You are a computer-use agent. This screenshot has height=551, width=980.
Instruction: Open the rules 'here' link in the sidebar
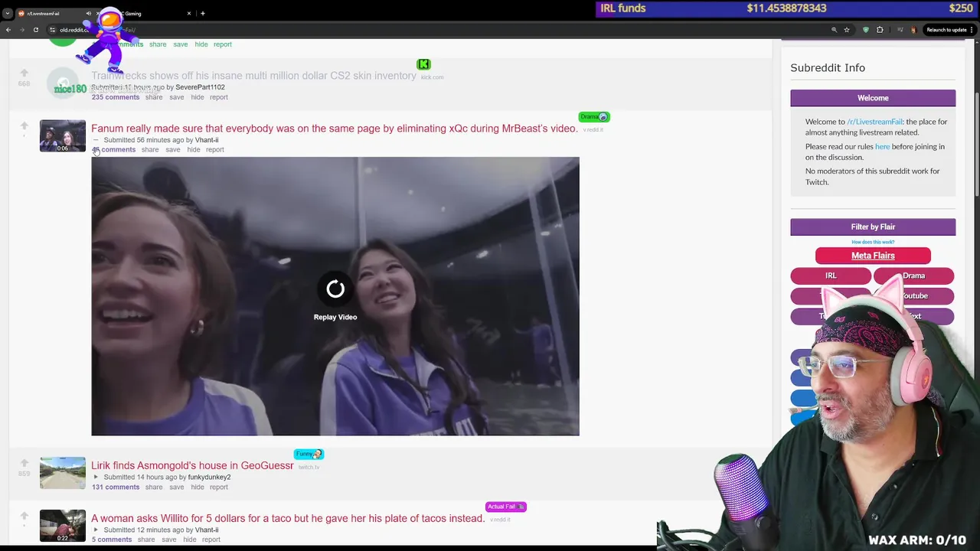pos(882,146)
